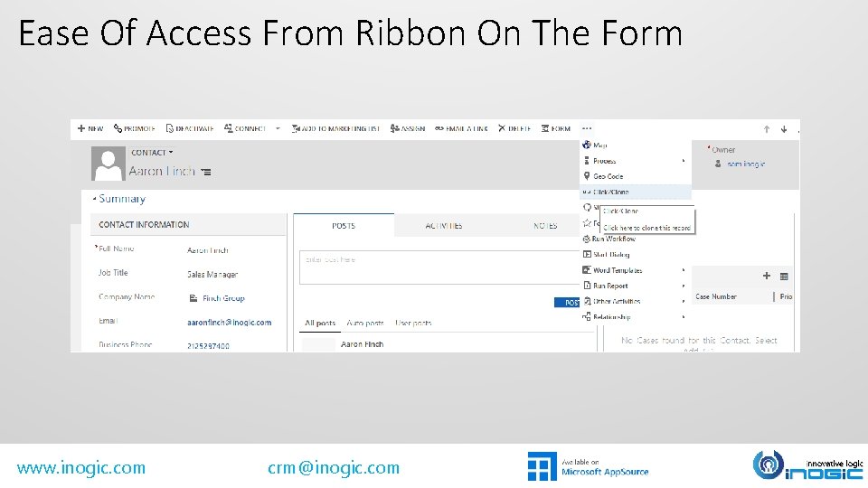Screen dimensions: 868x488
Task: Switch to the Notes tab
Action: click(545, 226)
